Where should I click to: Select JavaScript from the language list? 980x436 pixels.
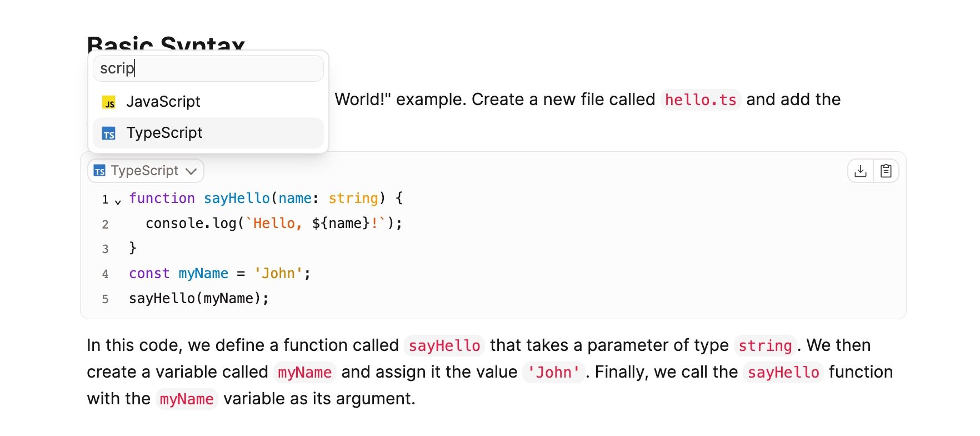pos(163,102)
